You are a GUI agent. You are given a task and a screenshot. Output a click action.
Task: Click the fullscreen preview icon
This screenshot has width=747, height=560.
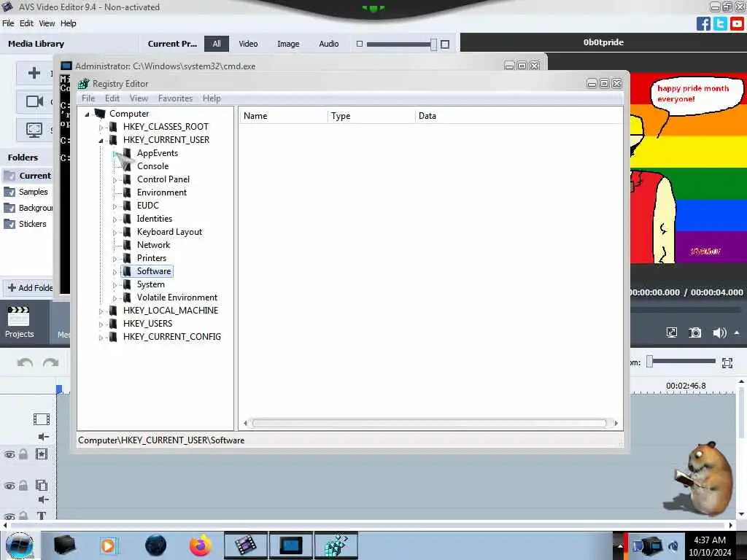tap(671, 332)
